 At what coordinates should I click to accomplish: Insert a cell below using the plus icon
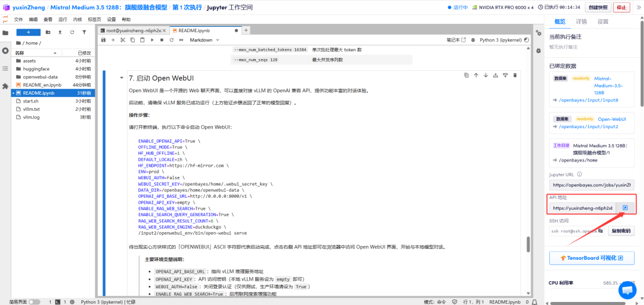[113, 41]
